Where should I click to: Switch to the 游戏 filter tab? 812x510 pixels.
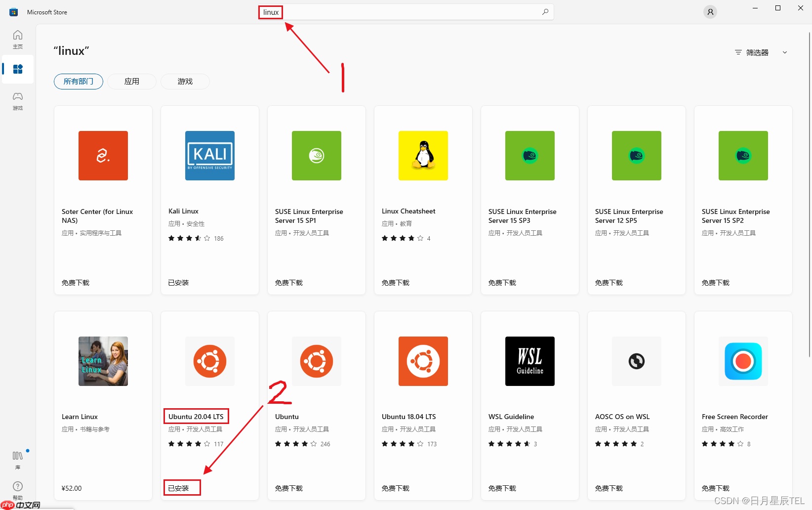[x=185, y=81]
